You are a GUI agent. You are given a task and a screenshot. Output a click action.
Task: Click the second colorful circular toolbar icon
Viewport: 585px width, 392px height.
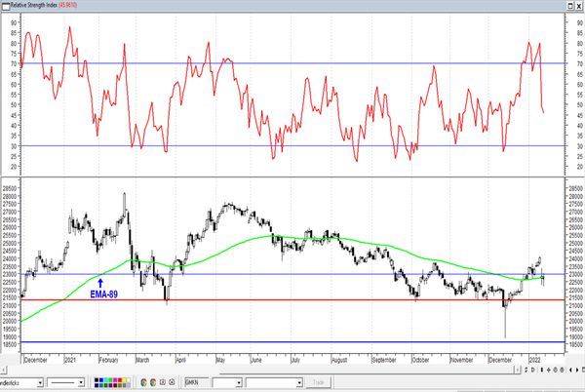coord(153,382)
